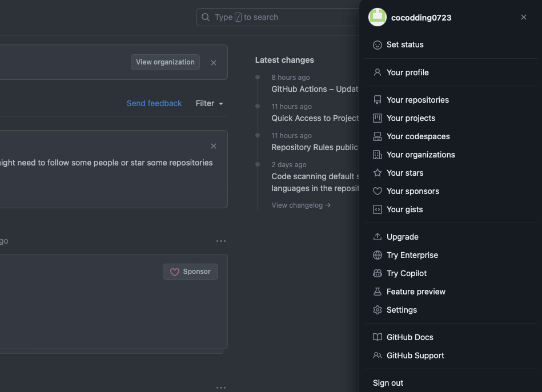Open the three-dot menu above Sponsor card
This screenshot has height=392, width=542.
[221, 241]
